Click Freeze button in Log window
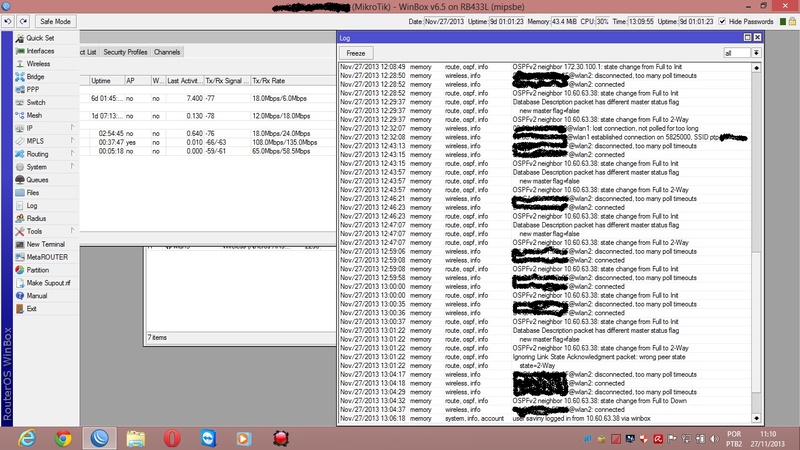This screenshot has width=800, height=450. point(356,53)
